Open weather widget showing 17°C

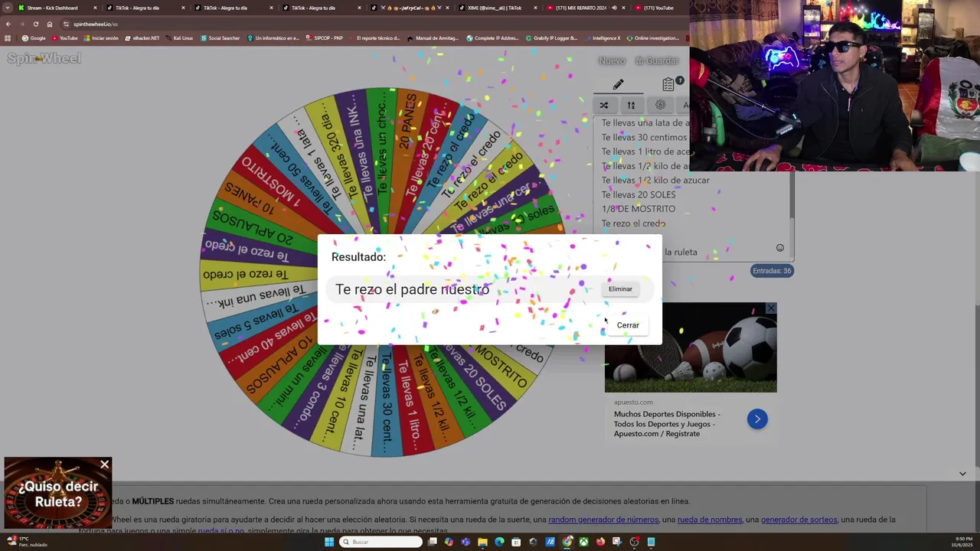(x=26, y=542)
